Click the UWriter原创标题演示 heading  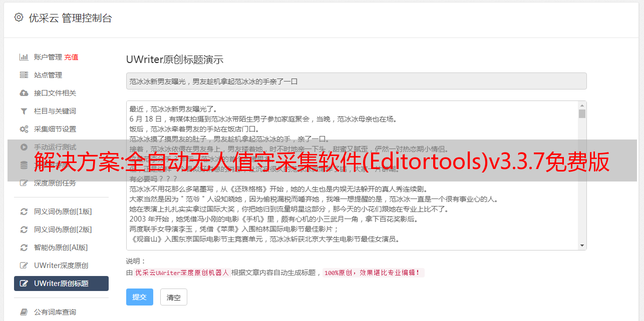click(175, 59)
